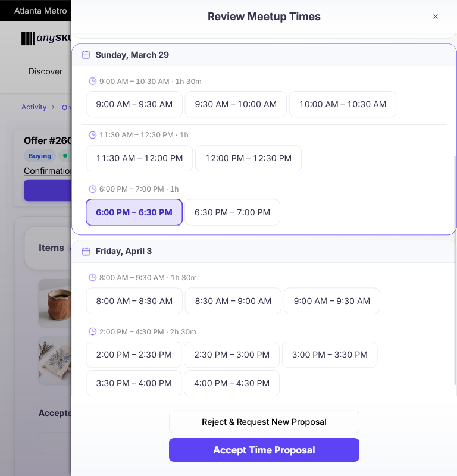Click clock icon for 2:00 PM – 4:30 PM window
The height and width of the screenshot is (476, 457).
pyautogui.click(x=92, y=332)
